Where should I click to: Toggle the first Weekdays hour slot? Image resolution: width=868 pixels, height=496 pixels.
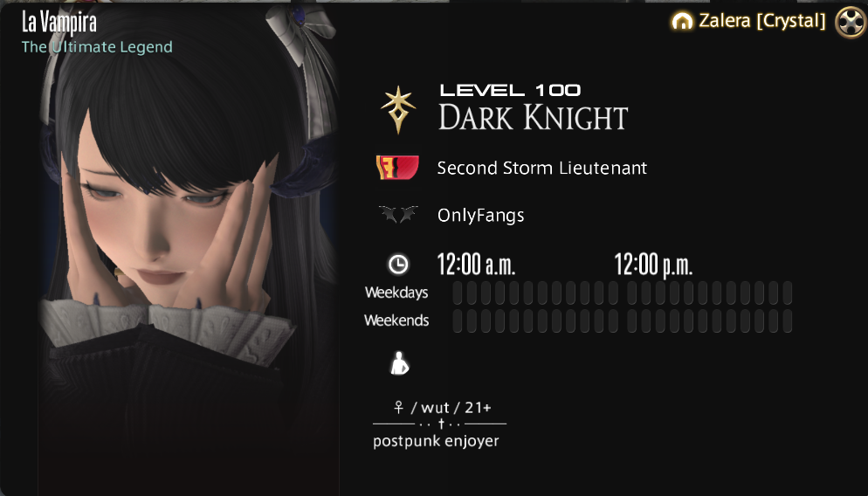[458, 293]
